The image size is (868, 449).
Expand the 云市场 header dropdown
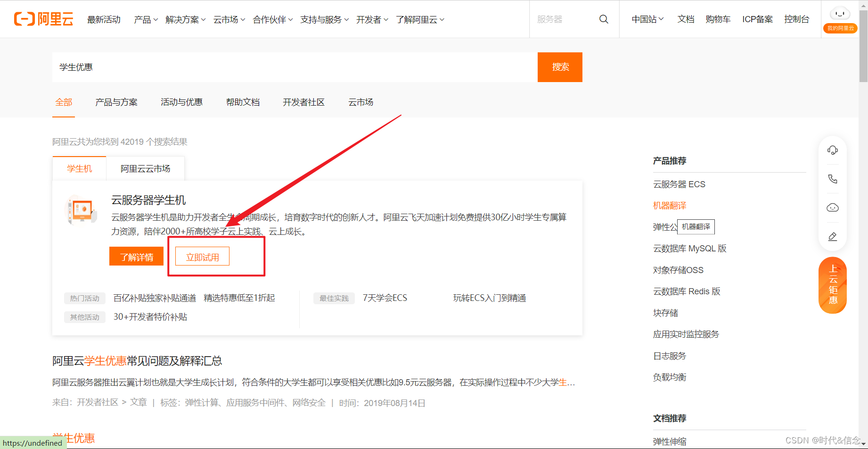pyautogui.click(x=229, y=19)
